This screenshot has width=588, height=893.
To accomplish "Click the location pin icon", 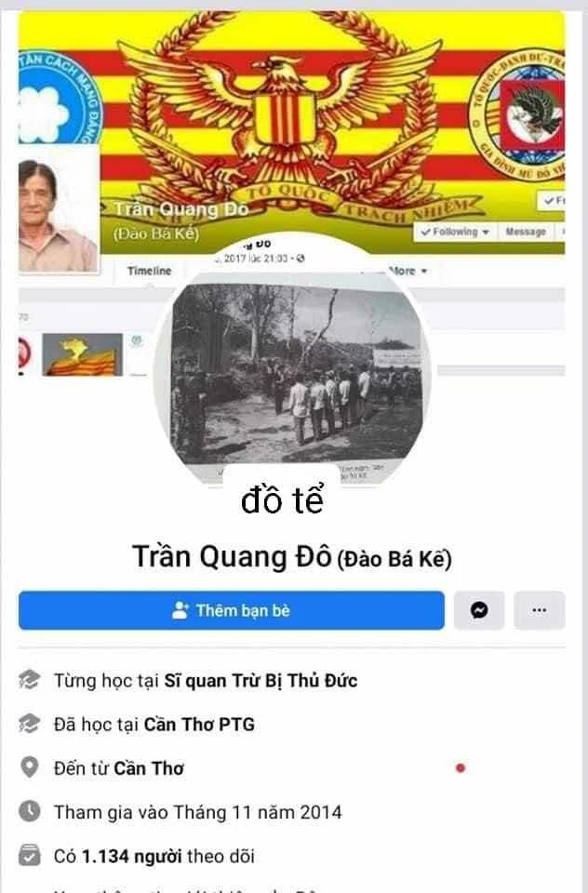I will click(29, 767).
